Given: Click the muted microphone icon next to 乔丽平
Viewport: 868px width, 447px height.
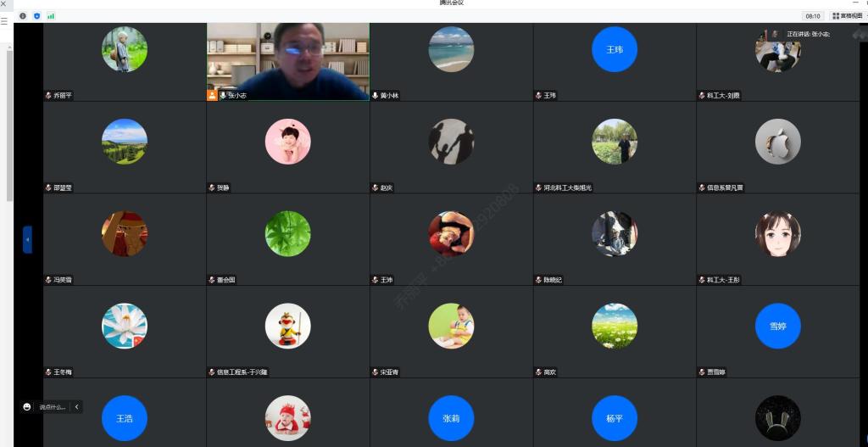Looking at the screenshot, I should point(48,96).
